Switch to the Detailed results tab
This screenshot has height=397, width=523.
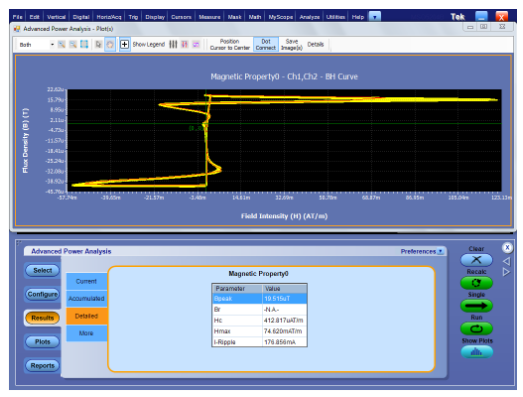tap(86, 316)
